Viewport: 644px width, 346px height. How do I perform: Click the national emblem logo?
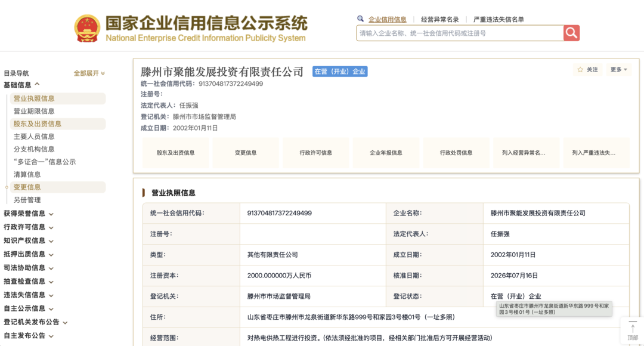87,29
